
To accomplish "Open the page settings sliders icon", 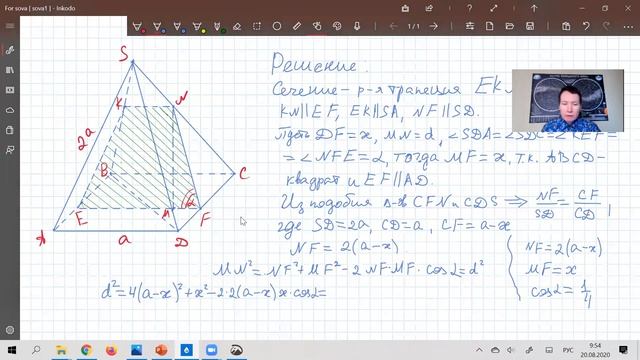I will pyautogui.click(x=470, y=27).
